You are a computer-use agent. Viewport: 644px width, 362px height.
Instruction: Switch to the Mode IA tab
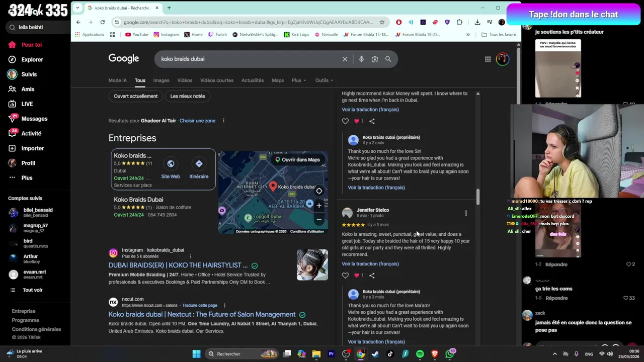[118, 80]
